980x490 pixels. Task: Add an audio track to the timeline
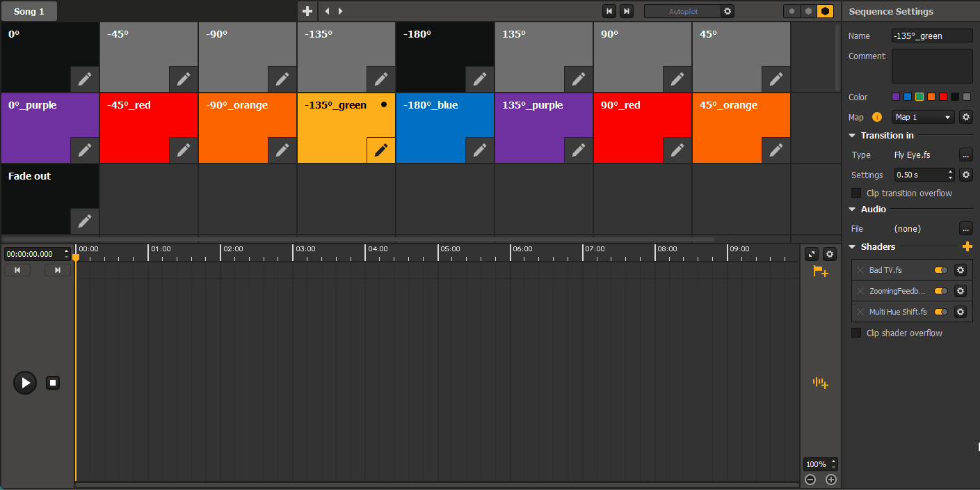click(820, 383)
